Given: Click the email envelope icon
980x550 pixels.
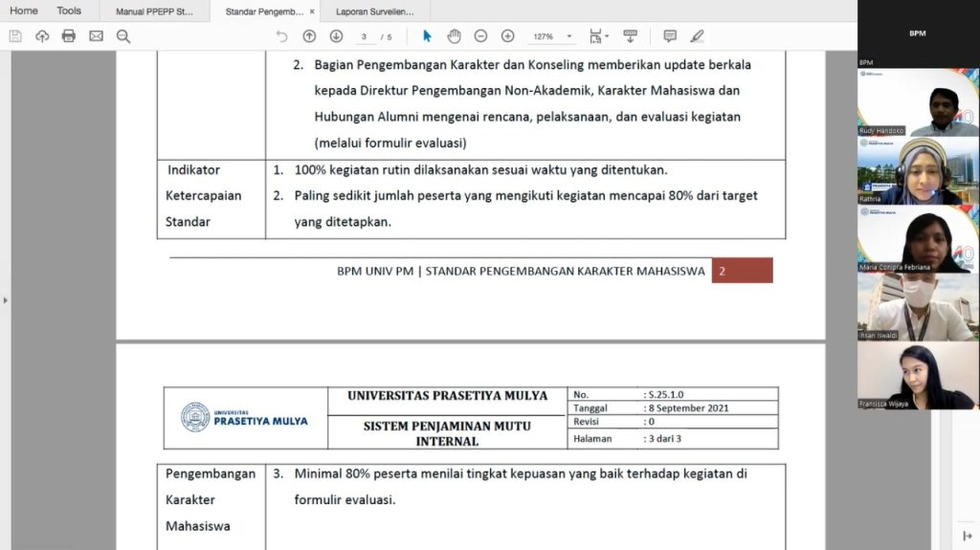Looking at the screenshot, I should [97, 36].
